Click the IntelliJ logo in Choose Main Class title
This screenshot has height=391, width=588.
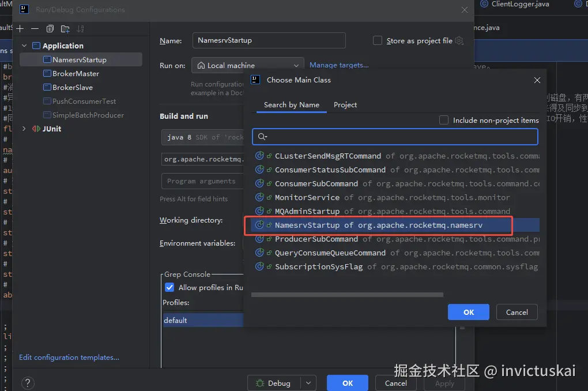(x=255, y=80)
